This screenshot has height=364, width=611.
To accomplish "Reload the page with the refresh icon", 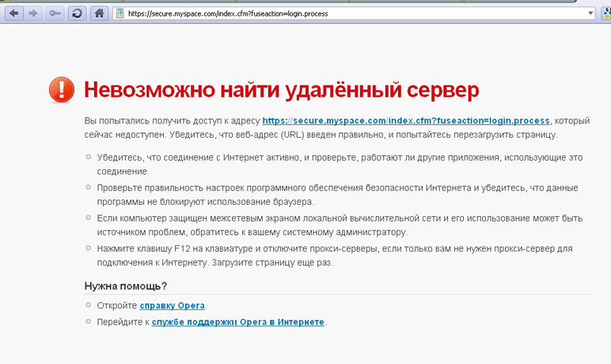I will click(77, 13).
